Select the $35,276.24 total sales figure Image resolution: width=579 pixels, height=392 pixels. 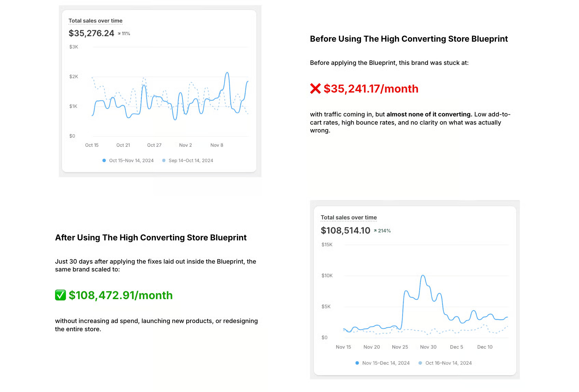pos(91,33)
